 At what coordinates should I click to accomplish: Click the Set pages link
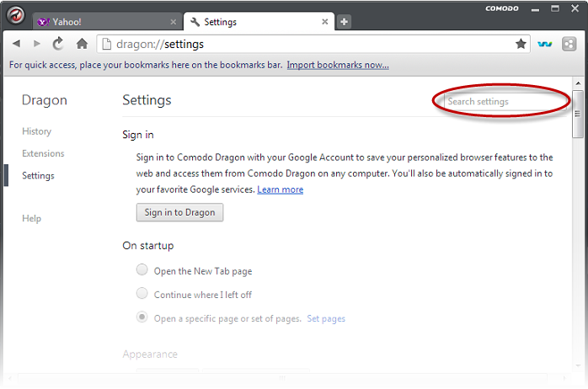point(326,318)
